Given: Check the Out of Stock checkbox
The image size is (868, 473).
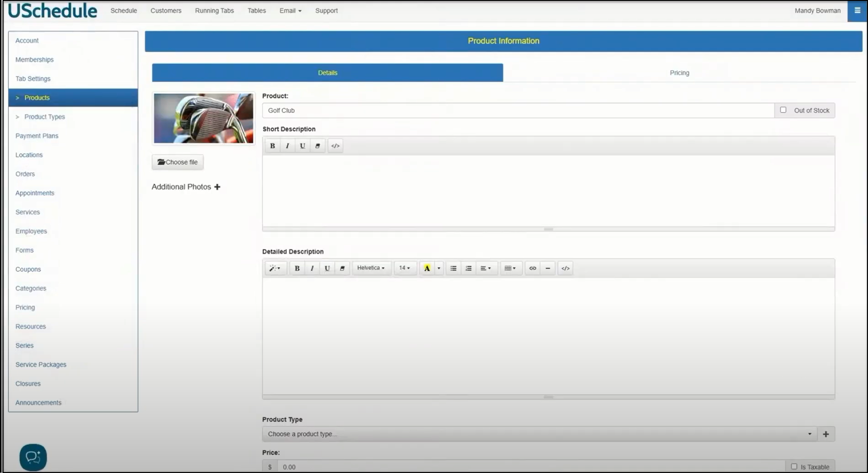Looking at the screenshot, I should [783, 110].
